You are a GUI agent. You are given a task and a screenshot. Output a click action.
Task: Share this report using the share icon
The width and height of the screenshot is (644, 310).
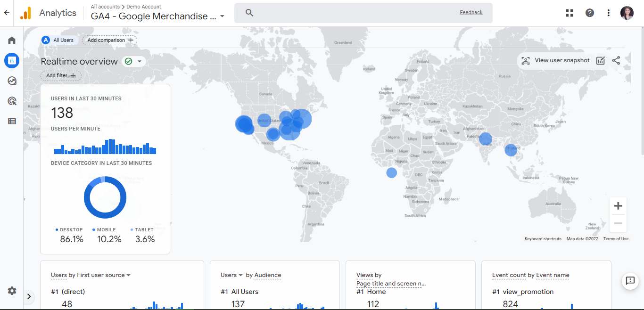(x=616, y=60)
